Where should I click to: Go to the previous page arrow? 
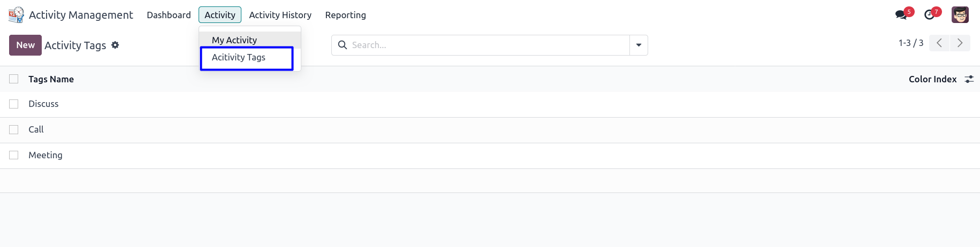tap(939, 43)
